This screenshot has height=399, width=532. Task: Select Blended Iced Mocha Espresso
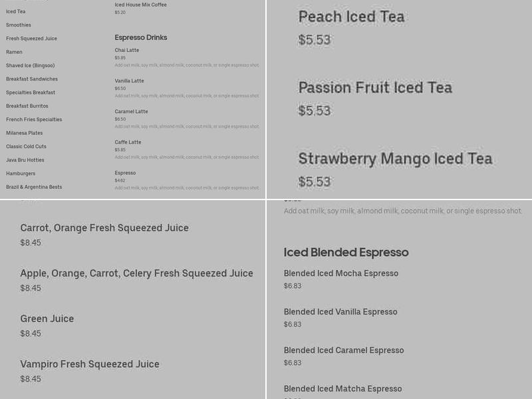(341, 273)
